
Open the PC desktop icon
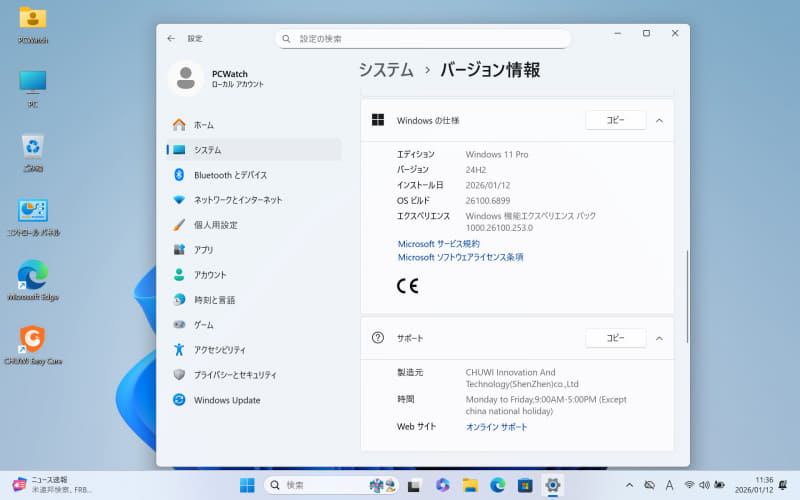coord(33,89)
